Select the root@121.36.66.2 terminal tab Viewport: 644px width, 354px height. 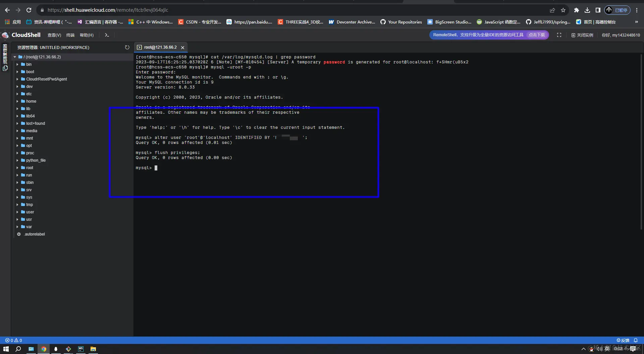[x=160, y=47]
